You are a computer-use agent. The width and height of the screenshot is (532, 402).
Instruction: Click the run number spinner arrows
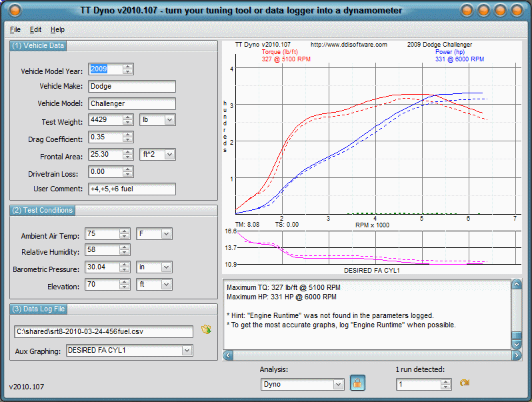(445, 385)
